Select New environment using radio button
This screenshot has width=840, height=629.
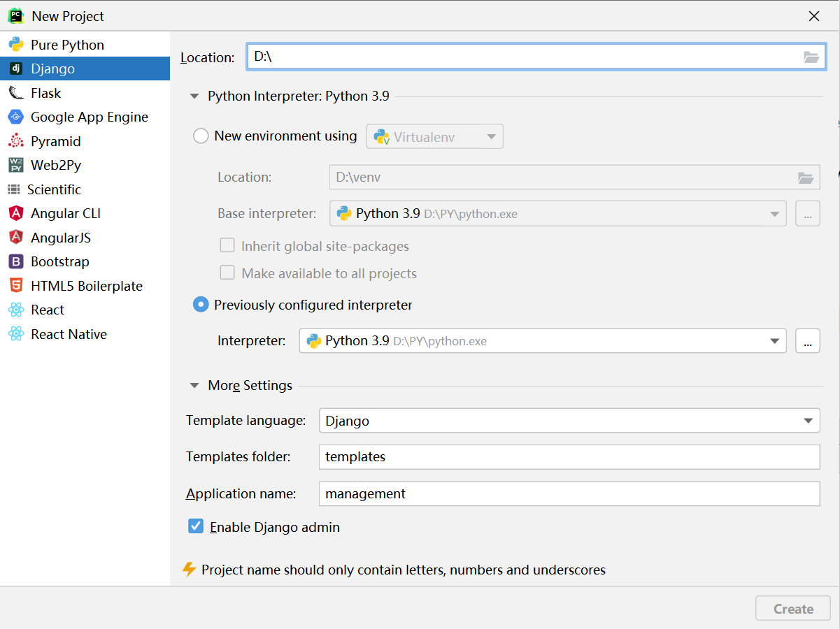(x=201, y=136)
